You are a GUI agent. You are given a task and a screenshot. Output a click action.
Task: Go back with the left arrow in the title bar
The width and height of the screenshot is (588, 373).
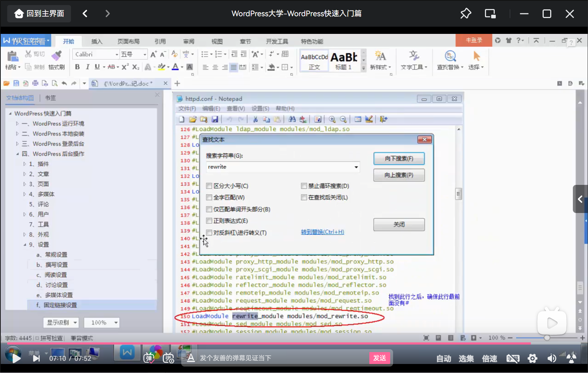(85, 14)
